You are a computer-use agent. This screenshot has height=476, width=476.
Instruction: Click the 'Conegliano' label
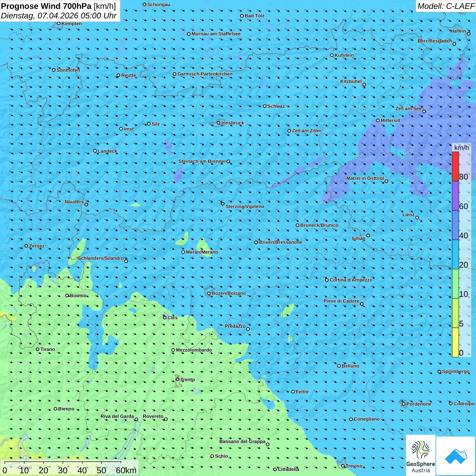tap(367, 419)
